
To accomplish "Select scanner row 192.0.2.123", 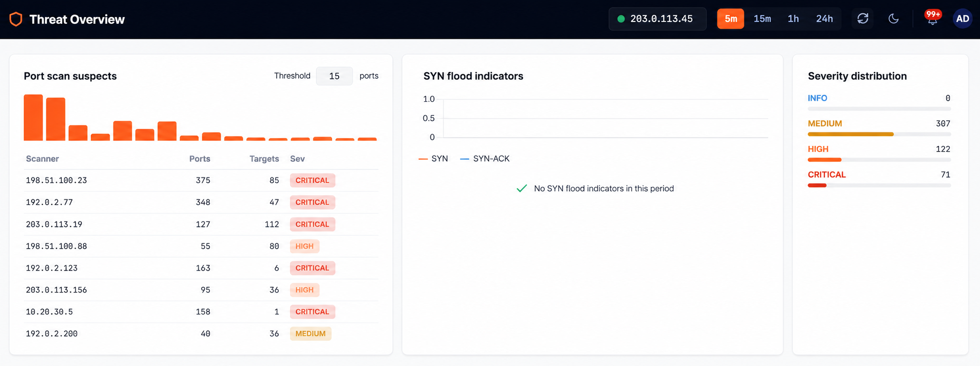I will 201,268.
